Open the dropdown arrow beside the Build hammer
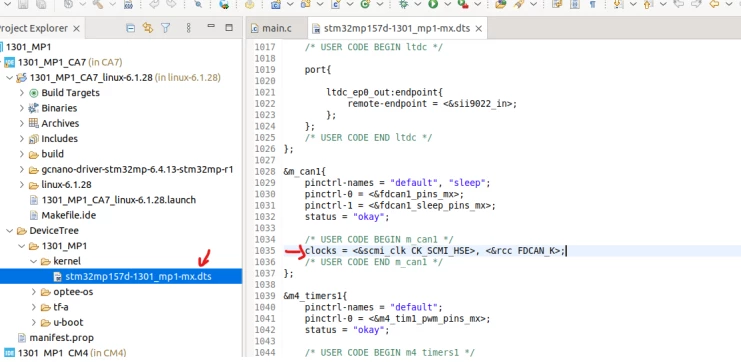The width and height of the screenshot is (741, 362). click(112, 4)
